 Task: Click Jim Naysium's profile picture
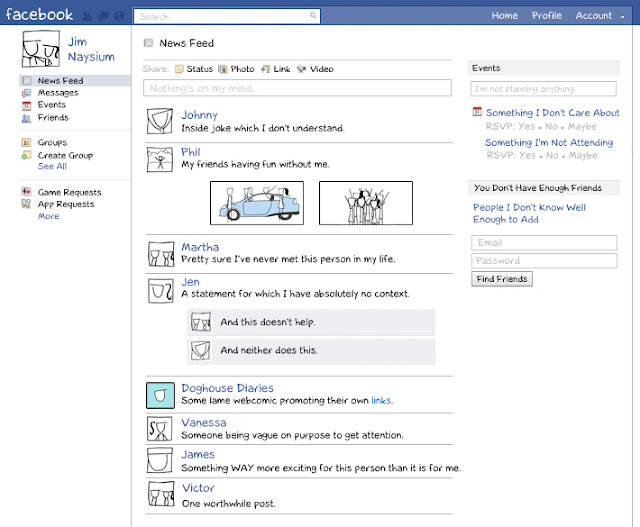pos(40,49)
